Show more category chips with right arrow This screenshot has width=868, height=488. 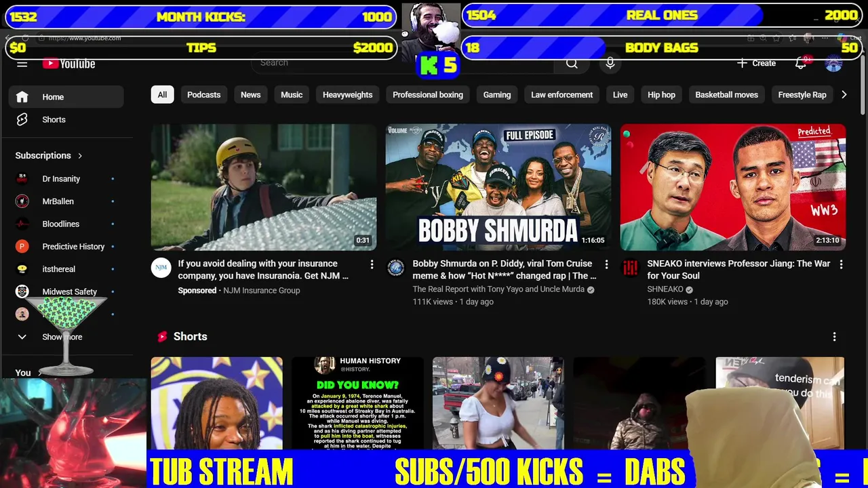point(844,95)
